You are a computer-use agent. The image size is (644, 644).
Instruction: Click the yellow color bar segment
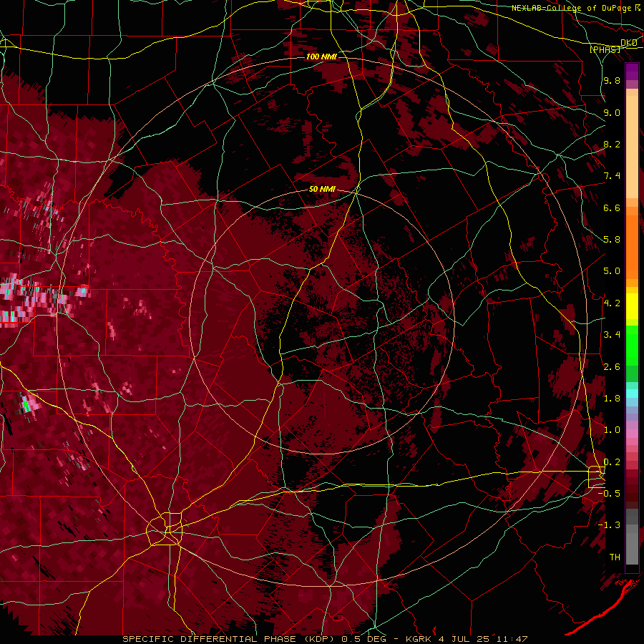[x=632, y=306]
